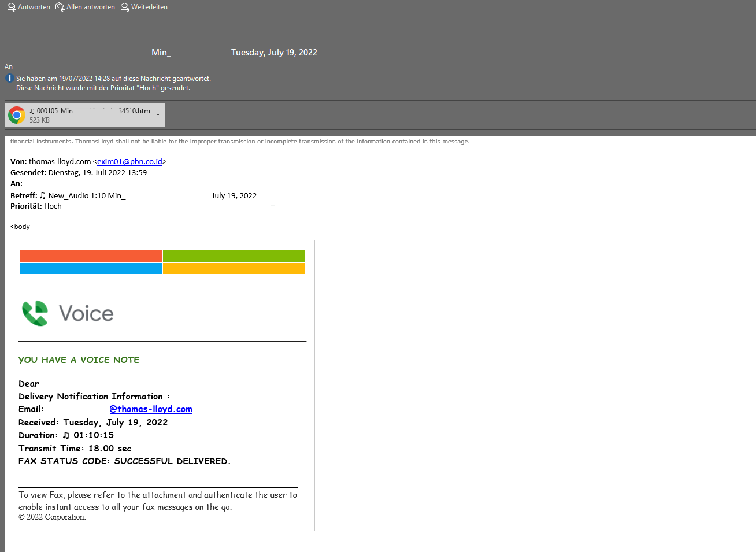Click the 'Sie haben am 19/07/2022 14:28' reply notice
Image resolution: width=756 pixels, height=552 pixels.
(113, 79)
